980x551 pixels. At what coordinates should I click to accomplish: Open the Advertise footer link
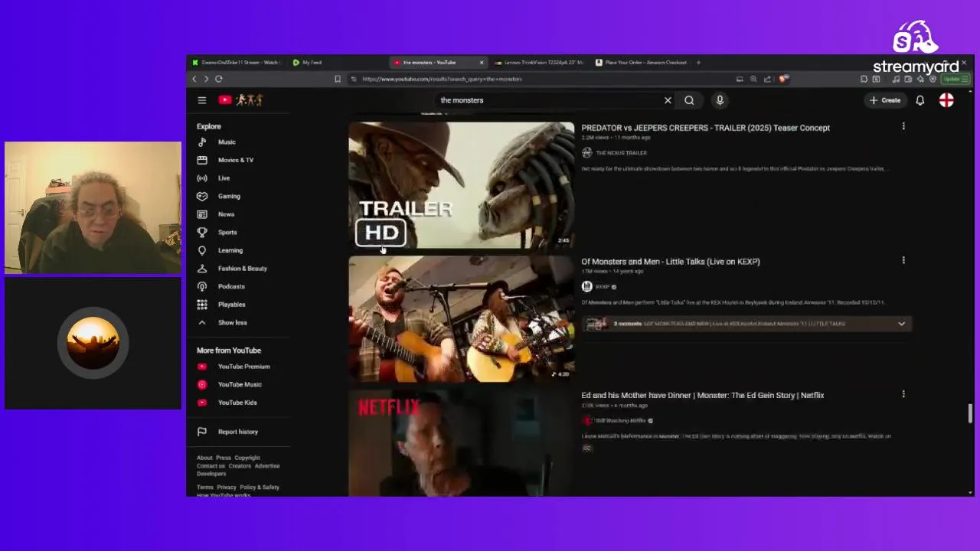pos(267,466)
